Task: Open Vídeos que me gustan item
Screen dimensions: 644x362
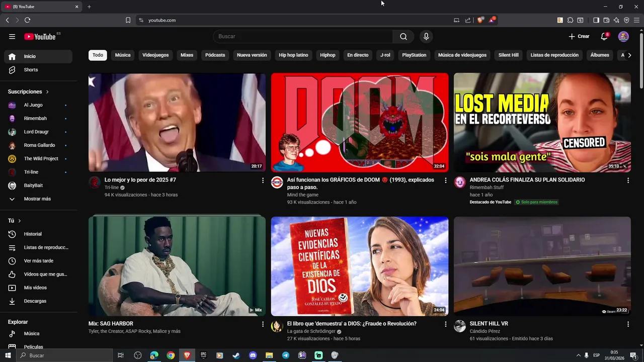Action: 38,274
